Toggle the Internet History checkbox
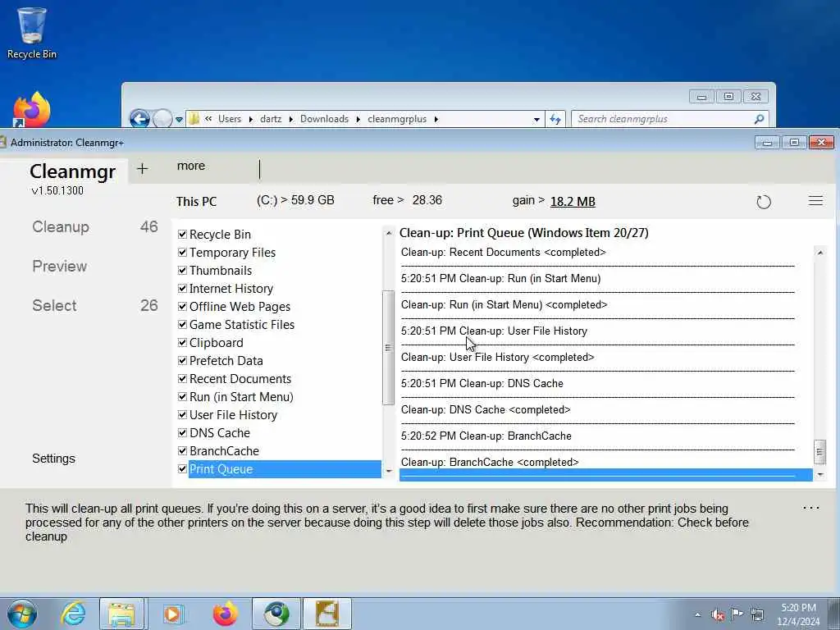840x630 pixels. click(182, 288)
